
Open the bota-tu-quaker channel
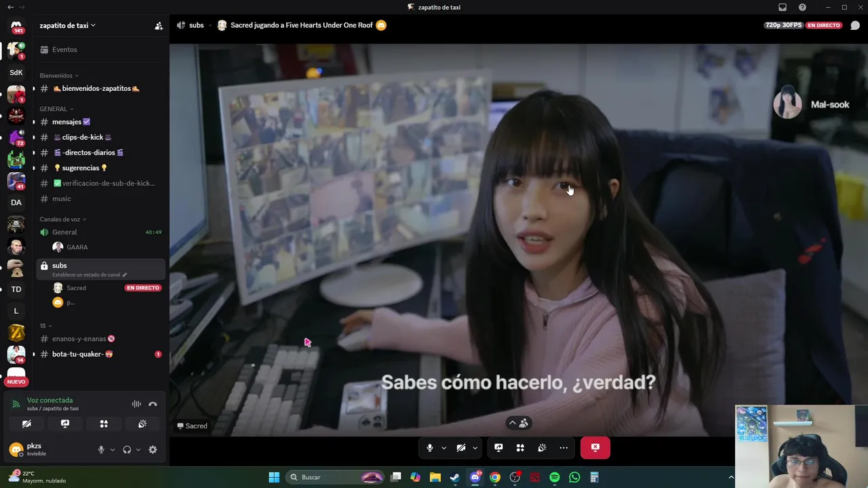point(100,354)
